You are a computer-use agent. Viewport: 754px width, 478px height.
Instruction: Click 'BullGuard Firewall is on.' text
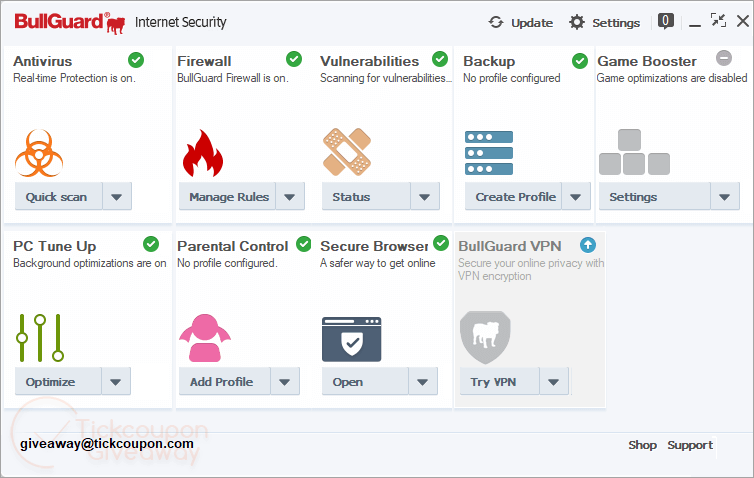233,78
